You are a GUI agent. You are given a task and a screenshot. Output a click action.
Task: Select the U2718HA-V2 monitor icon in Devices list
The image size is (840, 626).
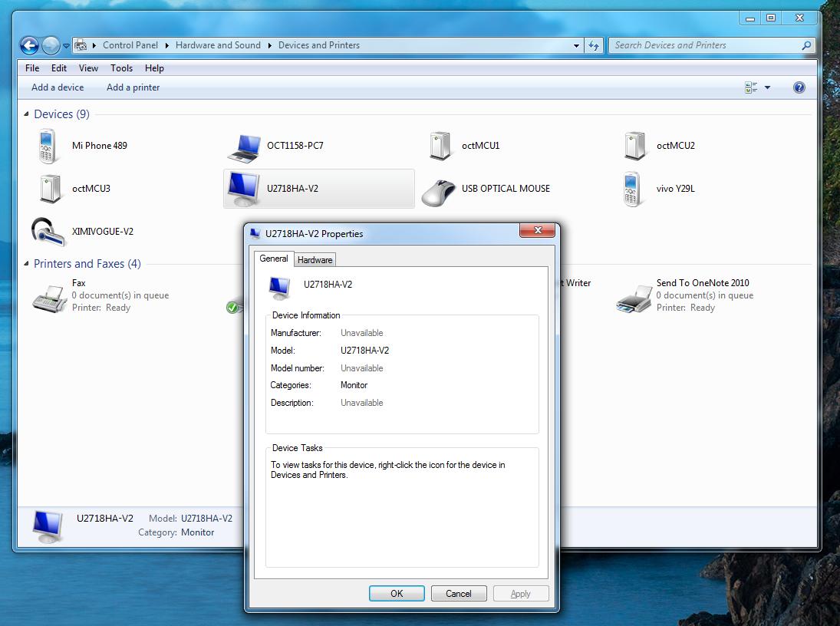tap(243, 189)
